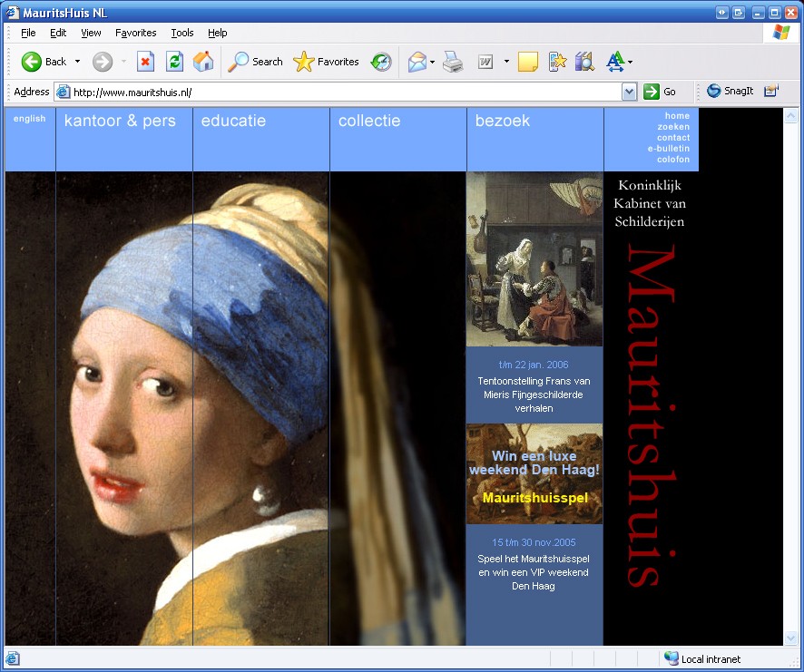Open Mail button dropdown arrow
804x672 pixels.
pos(432,62)
